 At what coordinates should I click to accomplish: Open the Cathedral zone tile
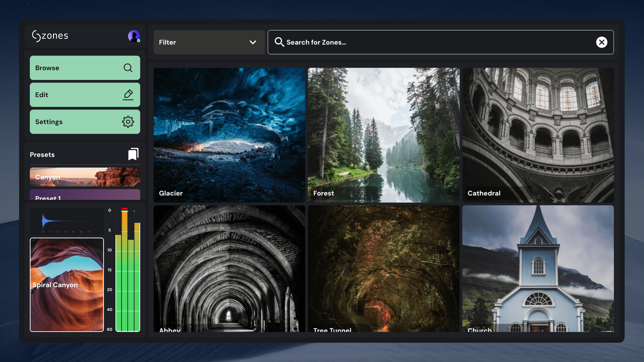(x=538, y=135)
